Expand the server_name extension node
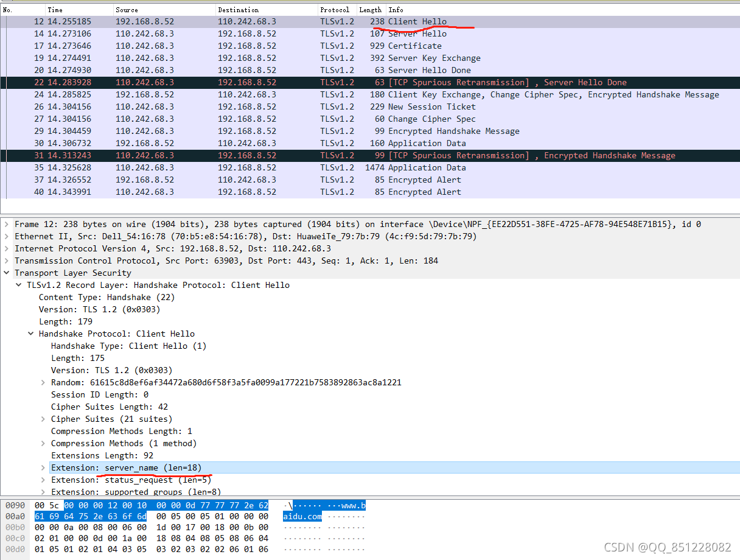The width and height of the screenshot is (740, 560). [x=43, y=467]
